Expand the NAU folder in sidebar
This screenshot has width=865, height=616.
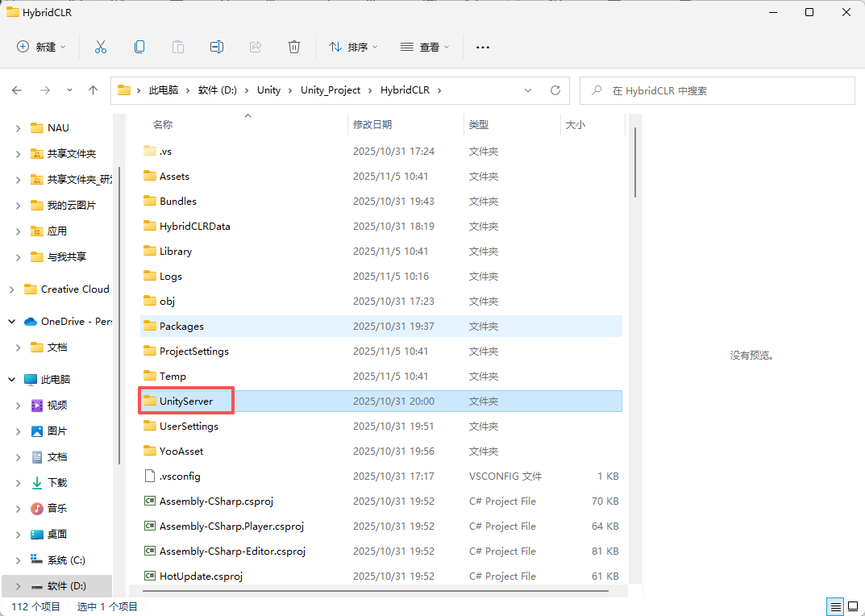point(19,128)
